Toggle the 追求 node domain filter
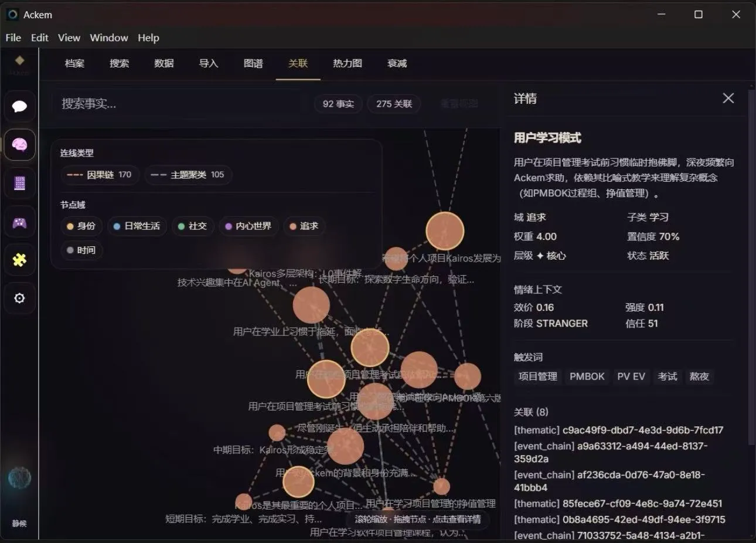The width and height of the screenshot is (756, 543). [x=304, y=226]
